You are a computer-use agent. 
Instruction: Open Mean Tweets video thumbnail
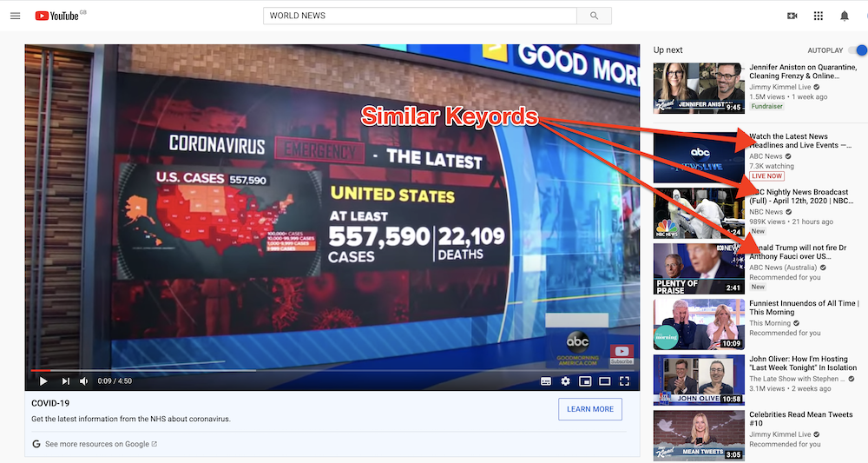(x=699, y=435)
